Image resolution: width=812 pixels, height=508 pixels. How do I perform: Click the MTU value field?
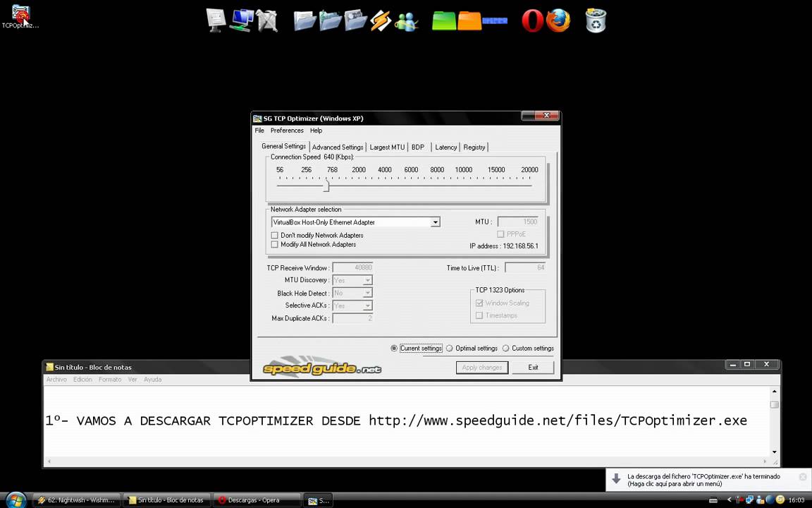[x=518, y=222]
